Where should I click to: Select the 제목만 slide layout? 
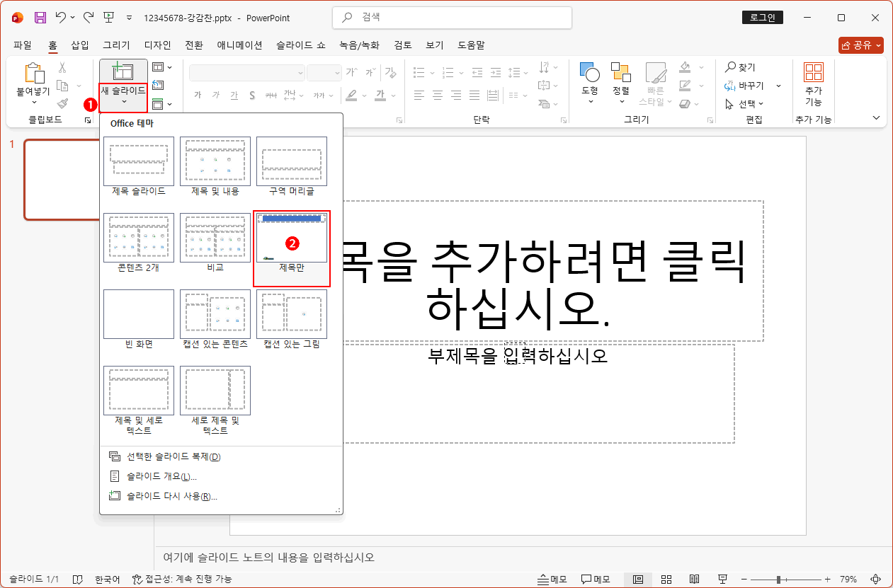click(x=292, y=237)
